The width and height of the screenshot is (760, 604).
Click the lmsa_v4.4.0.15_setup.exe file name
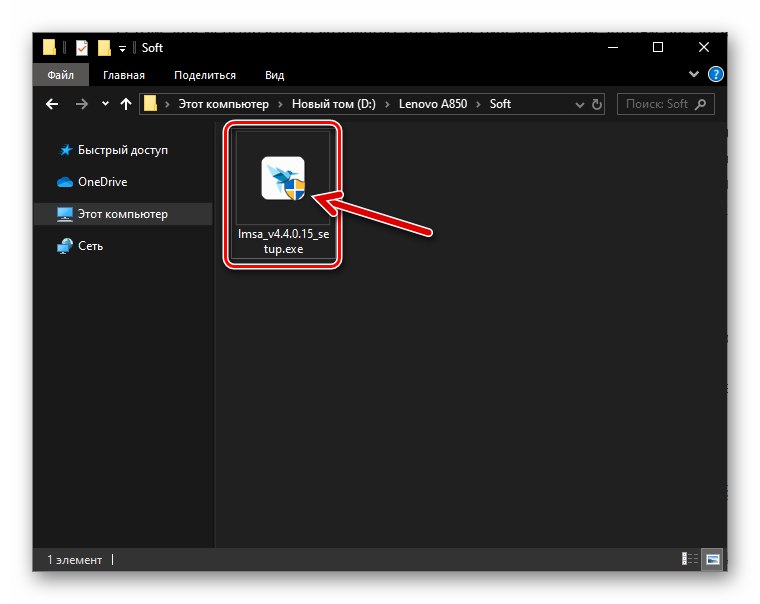click(x=284, y=241)
